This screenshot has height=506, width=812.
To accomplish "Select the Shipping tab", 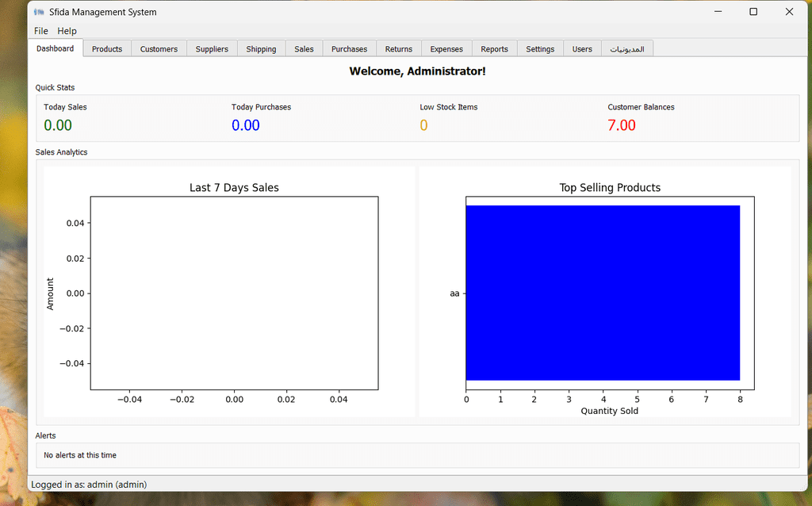I will (x=261, y=49).
